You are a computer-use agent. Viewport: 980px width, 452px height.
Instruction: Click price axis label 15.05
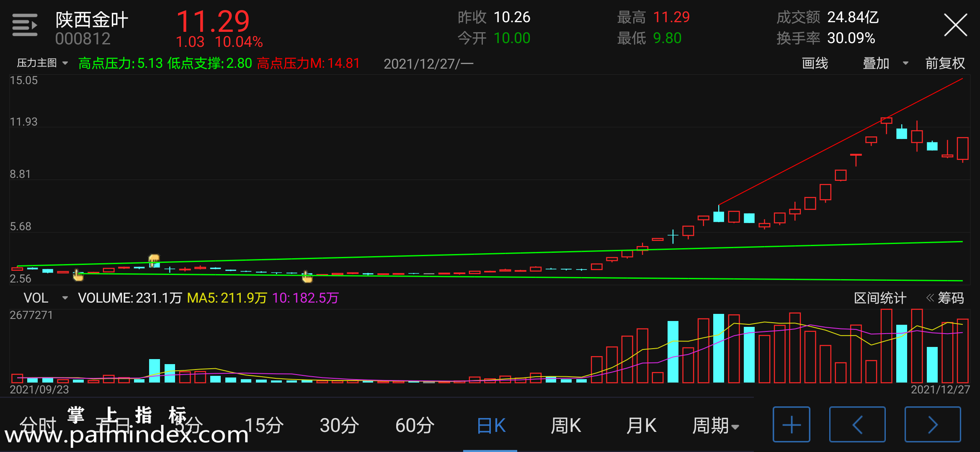[x=24, y=80]
